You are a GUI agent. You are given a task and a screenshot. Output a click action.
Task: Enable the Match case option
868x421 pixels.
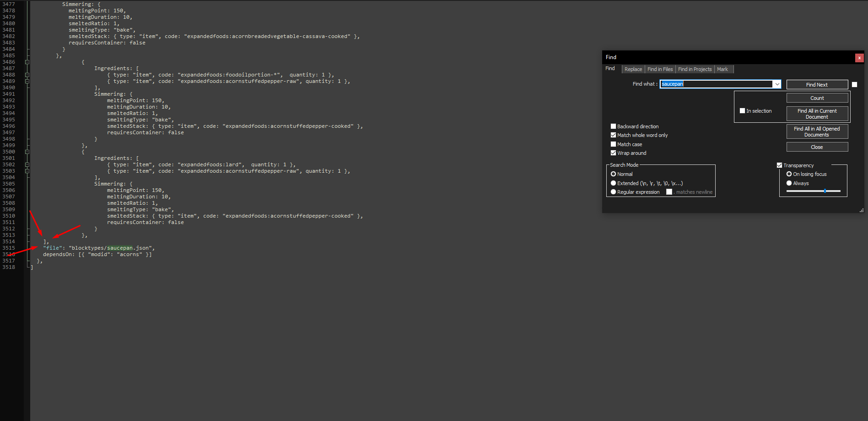click(613, 144)
